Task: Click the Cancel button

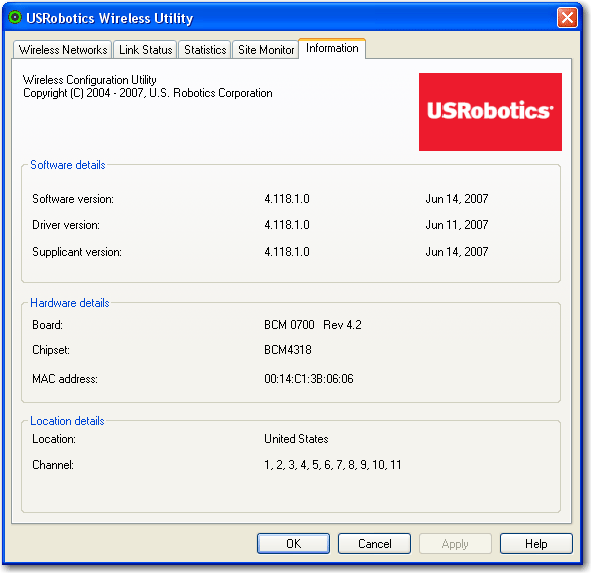Action: pos(374,543)
